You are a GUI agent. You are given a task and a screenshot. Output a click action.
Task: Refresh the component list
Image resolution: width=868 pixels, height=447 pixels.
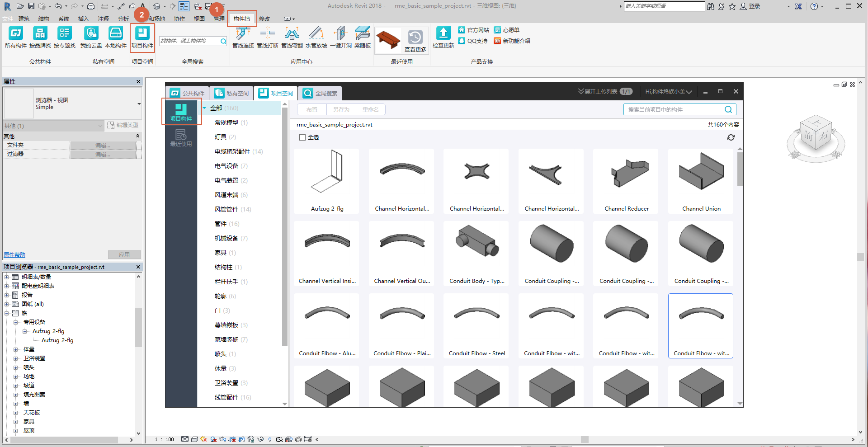(731, 137)
